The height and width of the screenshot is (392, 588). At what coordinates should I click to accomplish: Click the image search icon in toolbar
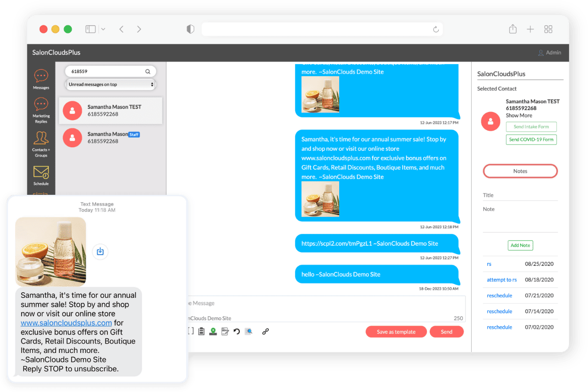248,331
